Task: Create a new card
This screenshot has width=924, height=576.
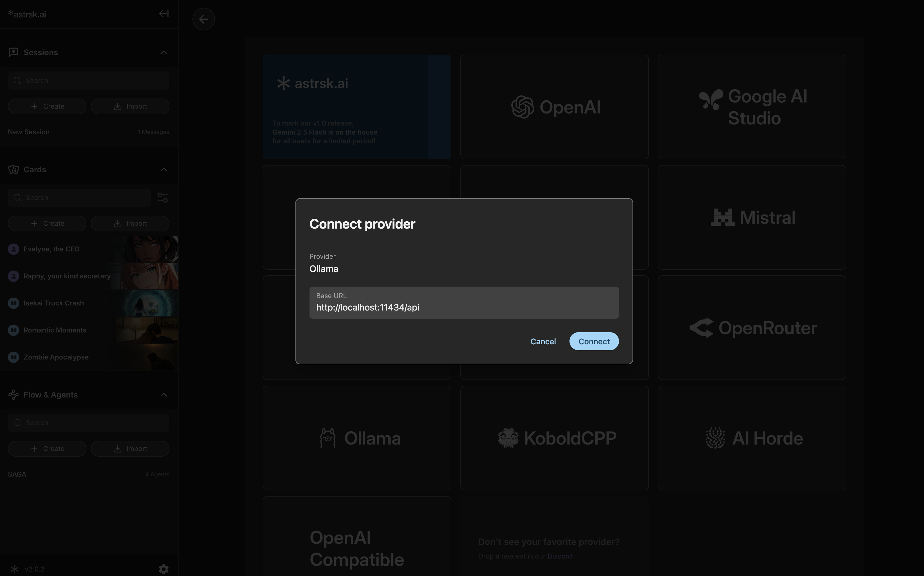Action: (x=47, y=223)
